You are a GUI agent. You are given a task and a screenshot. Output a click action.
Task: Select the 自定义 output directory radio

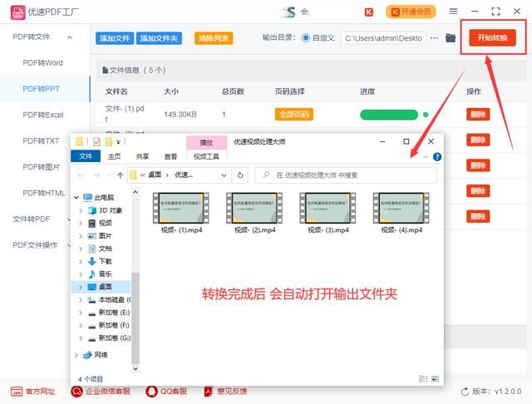[306, 38]
